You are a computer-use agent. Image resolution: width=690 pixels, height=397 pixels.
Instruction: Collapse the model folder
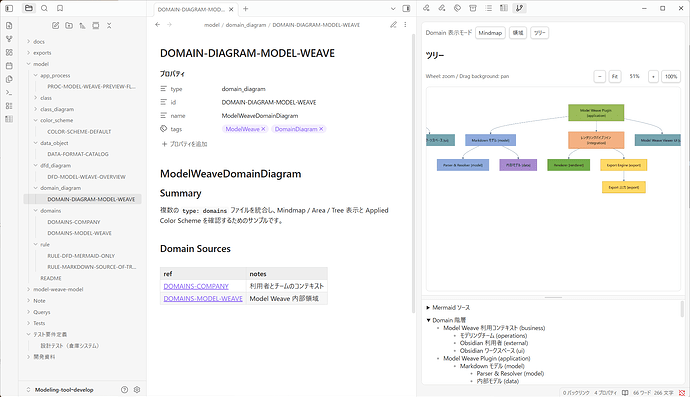point(29,64)
